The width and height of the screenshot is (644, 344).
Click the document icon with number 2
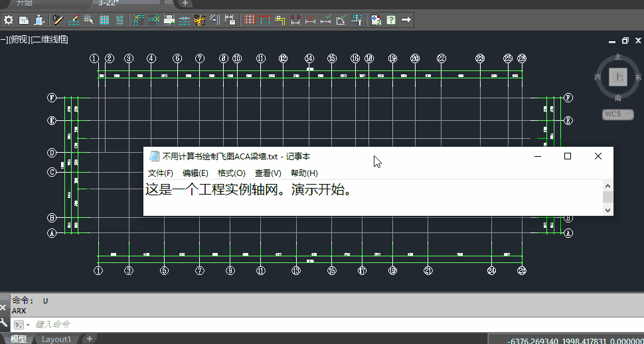376,20
